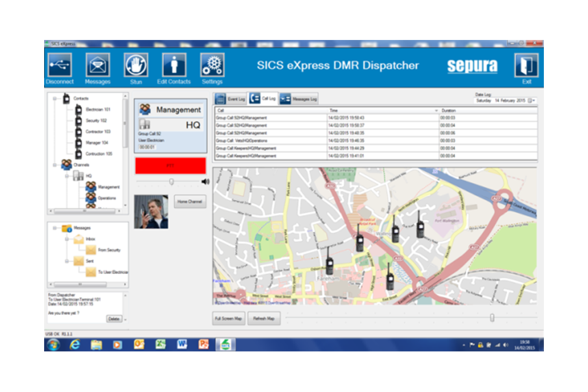Click the Exit door icon
Image resolution: width=588 pixels, height=392 pixels.
tap(526, 65)
